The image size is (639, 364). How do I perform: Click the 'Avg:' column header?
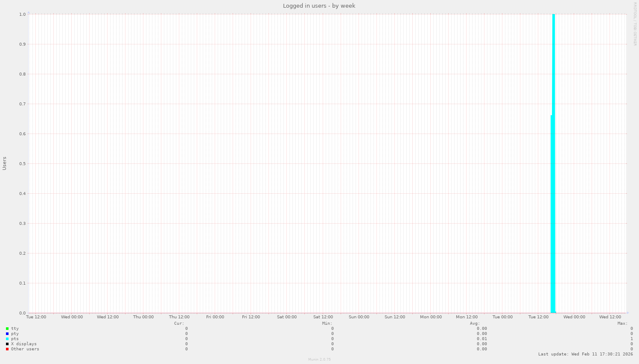coord(475,323)
